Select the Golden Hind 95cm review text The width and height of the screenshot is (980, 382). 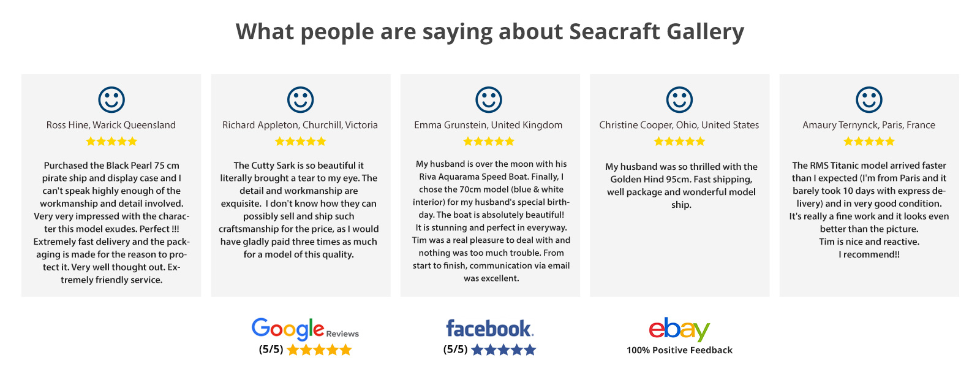681,185
